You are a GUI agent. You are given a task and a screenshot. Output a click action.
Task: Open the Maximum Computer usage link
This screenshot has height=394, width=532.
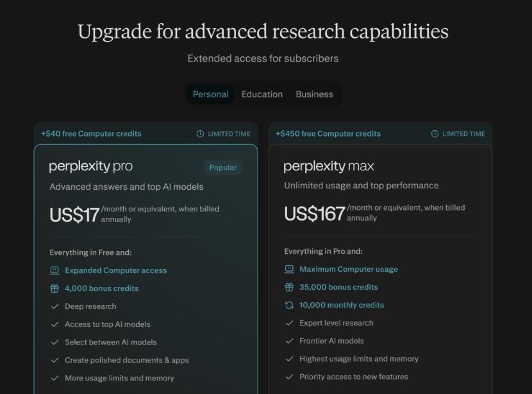point(349,269)
